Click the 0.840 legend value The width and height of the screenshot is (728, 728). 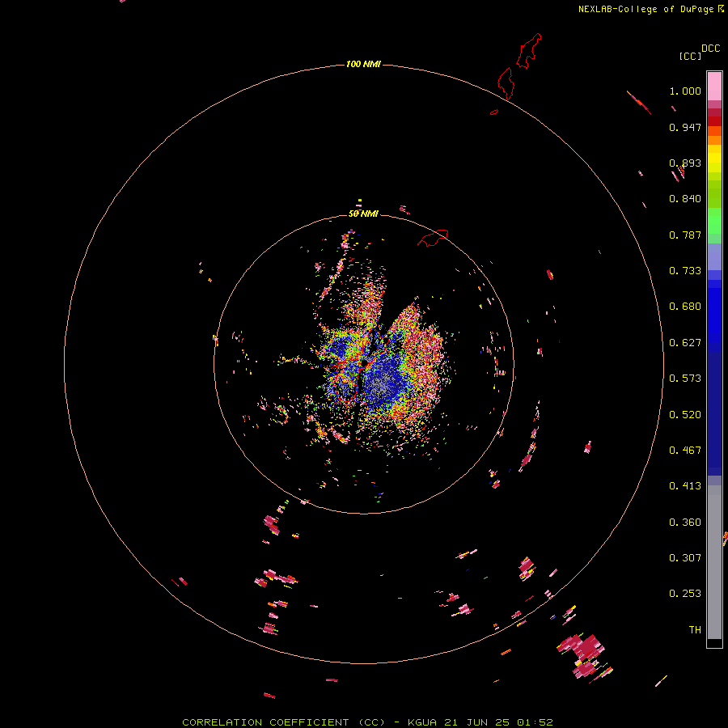coord(685,199)
